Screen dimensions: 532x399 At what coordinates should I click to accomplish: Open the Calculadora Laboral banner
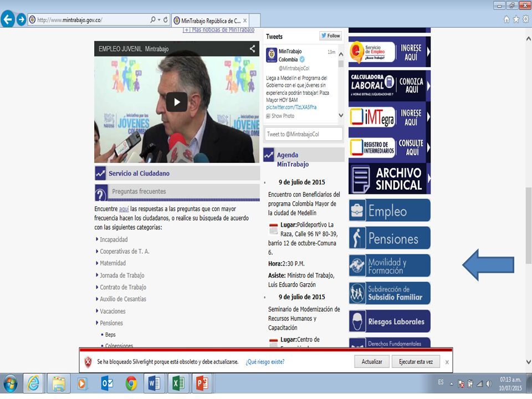[x=390, y=85]
